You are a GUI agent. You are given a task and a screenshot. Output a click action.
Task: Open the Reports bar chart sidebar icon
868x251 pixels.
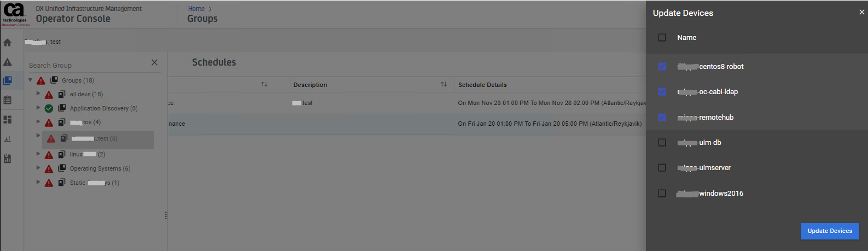tap(7, 139)
